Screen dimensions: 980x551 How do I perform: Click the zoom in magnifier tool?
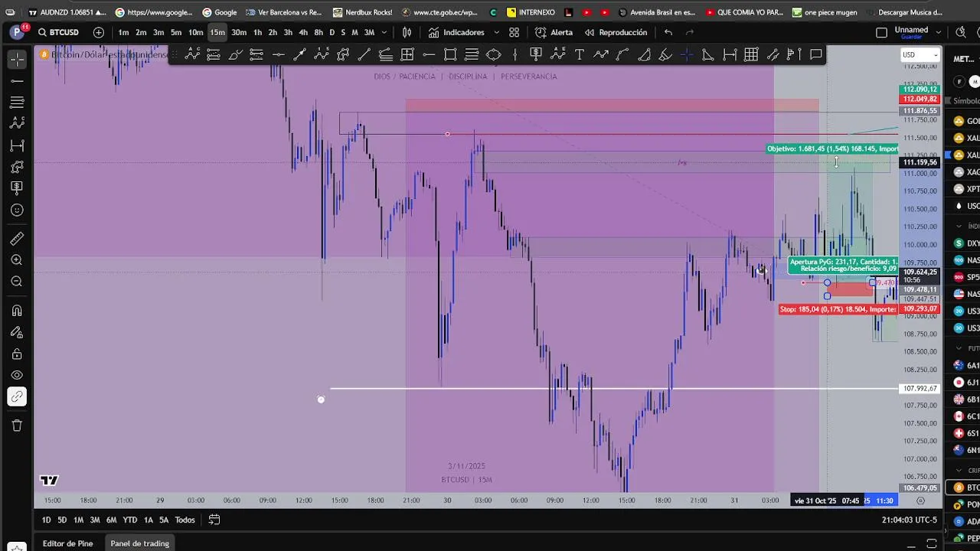point(17,260)
